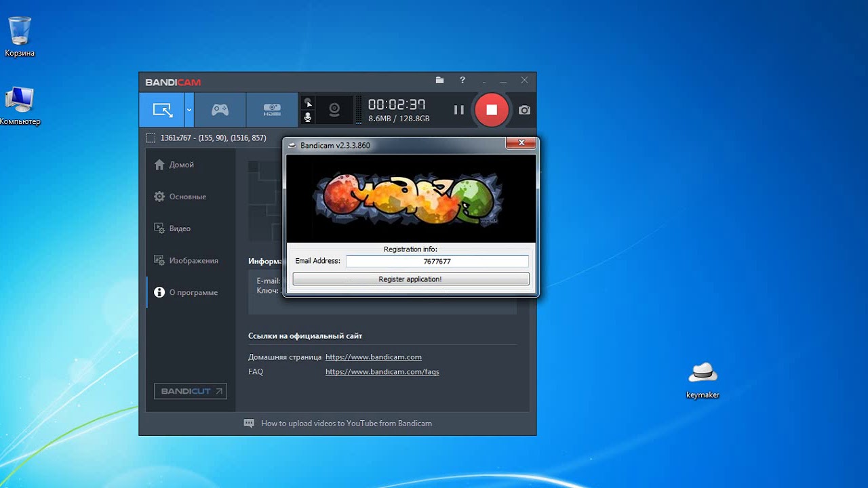
Task: Click the Ссылки на официальный сайт heading
Action: (305, 336)
